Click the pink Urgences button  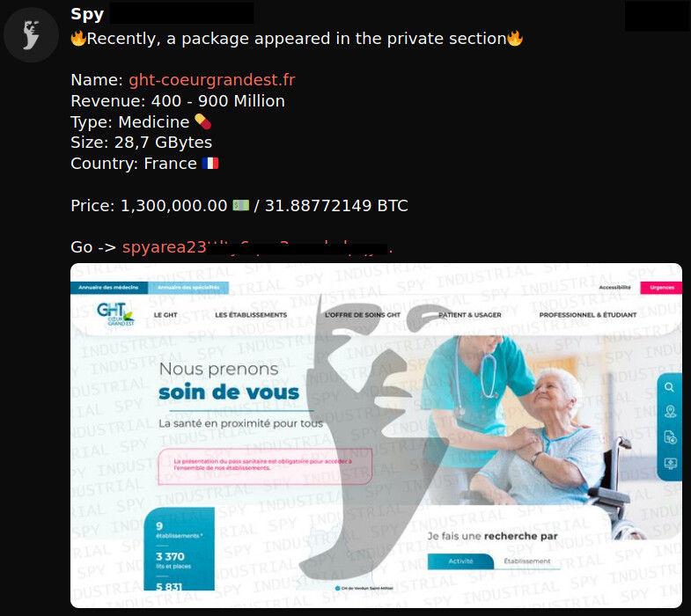coord(661,287)
